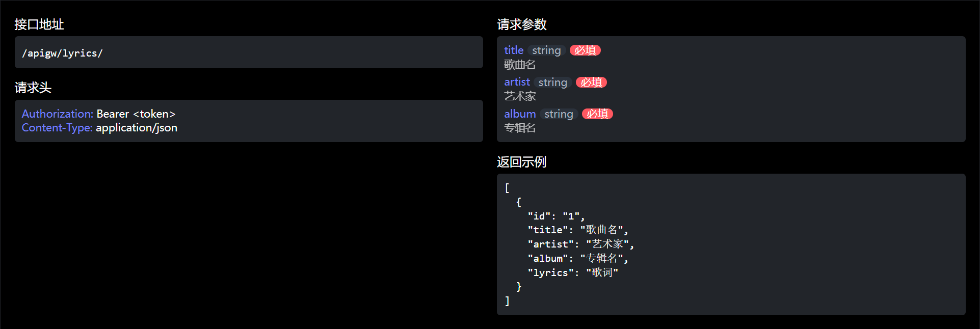The image size is (980, 329).
Task: Click the 歌曲名 description under title
Action: (520, 65)
